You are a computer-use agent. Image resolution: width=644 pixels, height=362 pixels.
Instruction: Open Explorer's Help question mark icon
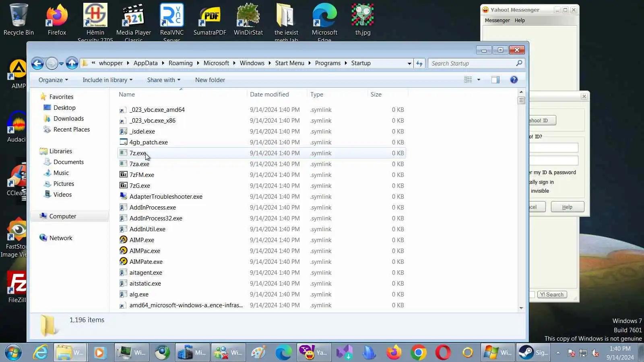click(514, 80)
